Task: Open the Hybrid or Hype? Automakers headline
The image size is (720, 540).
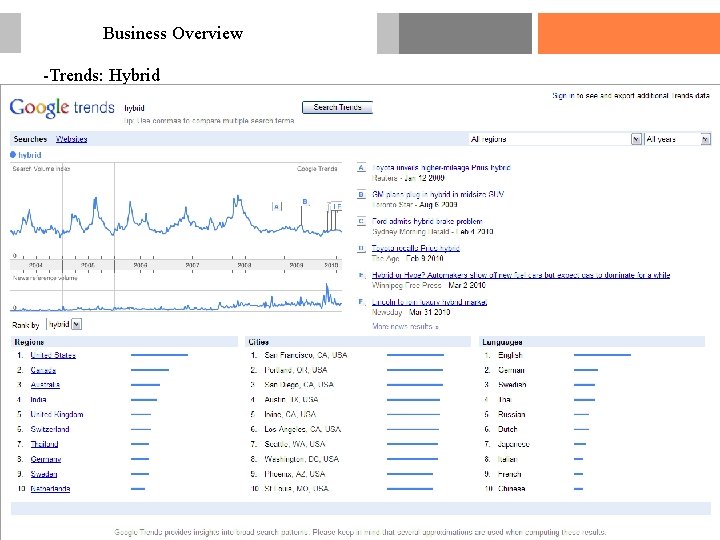Action: click(521, 275)
